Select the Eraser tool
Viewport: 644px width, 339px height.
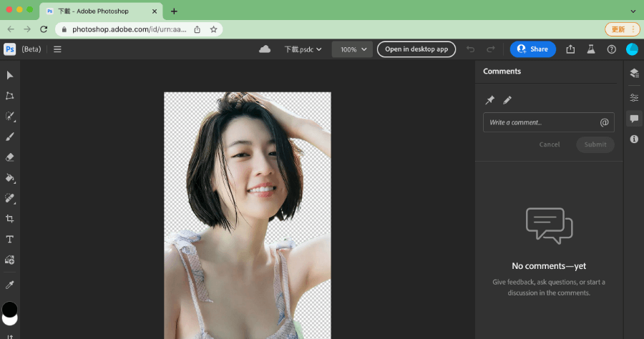tap(10, 157)
